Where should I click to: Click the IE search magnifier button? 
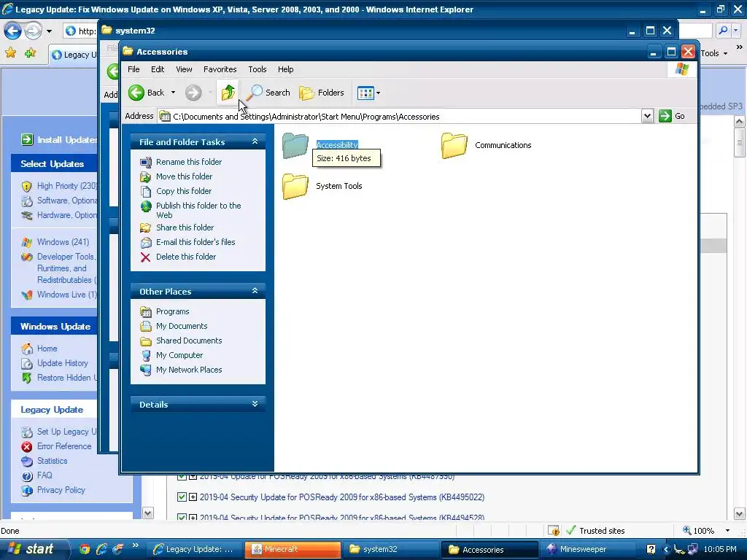(723, 31)
